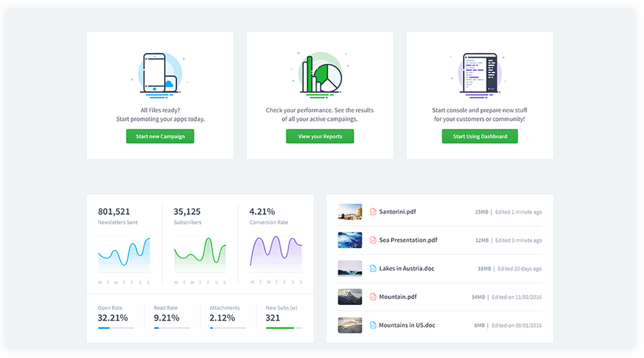Click the 801,521 newsletters value
The width and height of the screenshot is (644, 358).
click(x=114, y=212)
